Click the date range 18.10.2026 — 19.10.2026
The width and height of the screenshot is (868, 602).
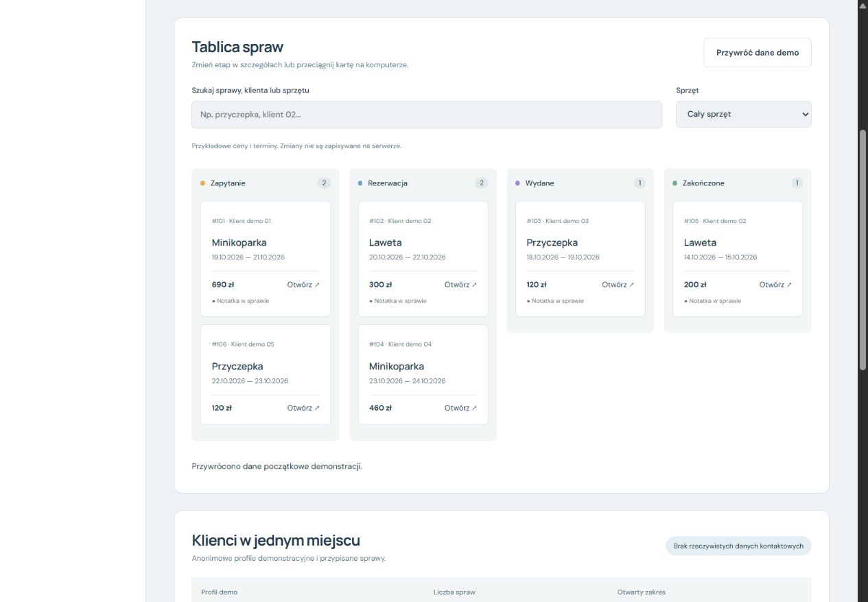(x=563, y=257)
